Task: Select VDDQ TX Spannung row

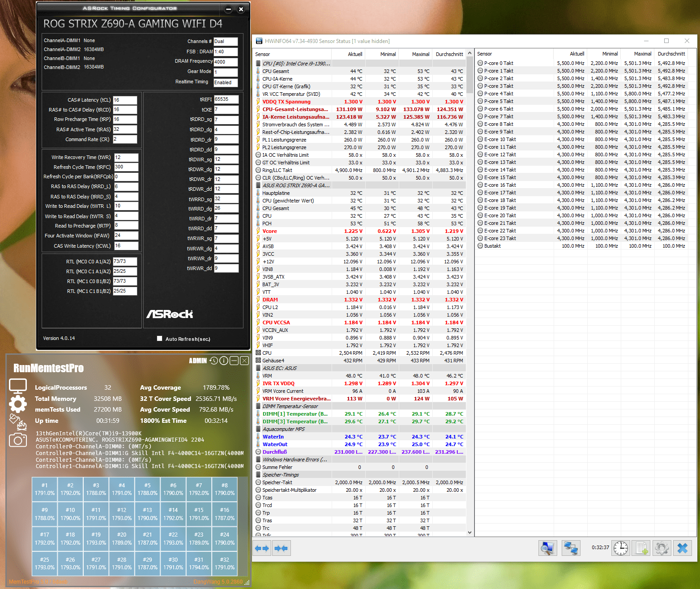Action: (360, 102)
